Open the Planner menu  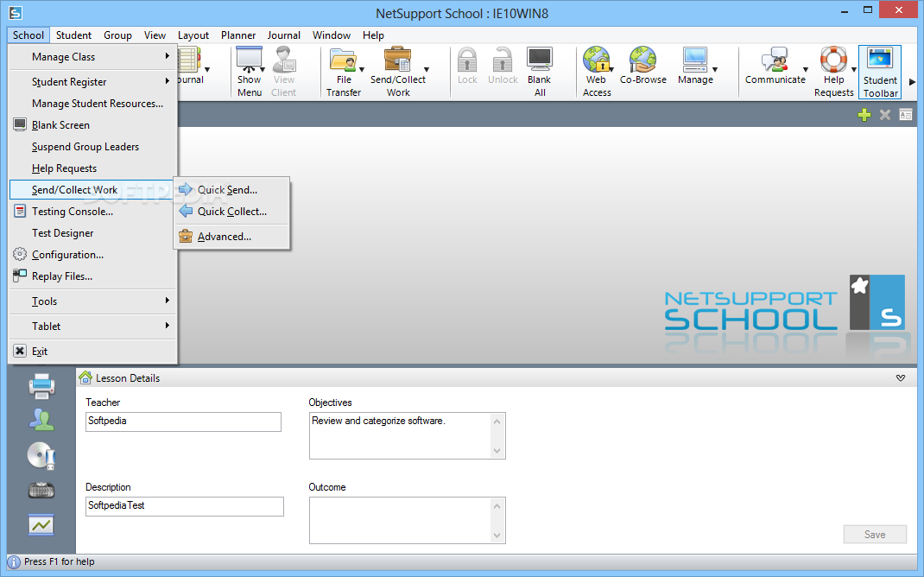tap(238, 35)
